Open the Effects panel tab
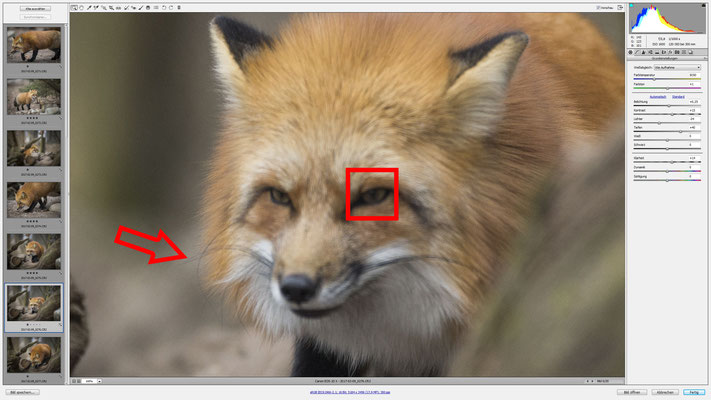Screen dimensions: 711x400 (x=670, y=52)
